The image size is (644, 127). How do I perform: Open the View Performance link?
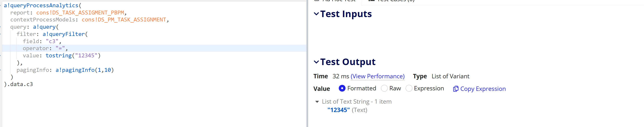(378, 76)
